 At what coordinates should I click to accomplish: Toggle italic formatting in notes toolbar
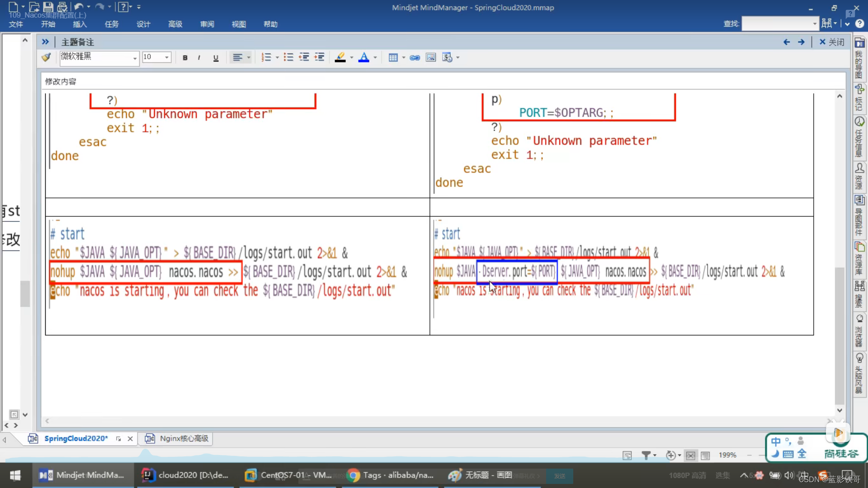pyautogui.click(x=199, y=57)
